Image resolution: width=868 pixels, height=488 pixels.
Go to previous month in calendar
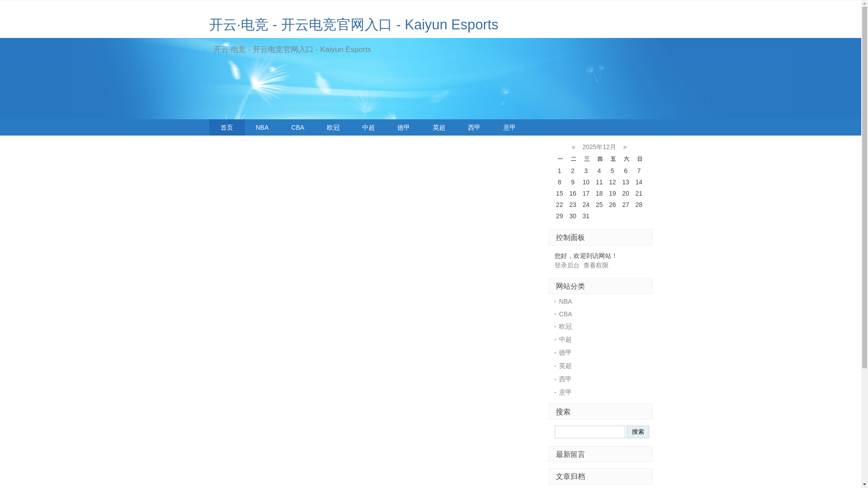[x=573, y=147]
